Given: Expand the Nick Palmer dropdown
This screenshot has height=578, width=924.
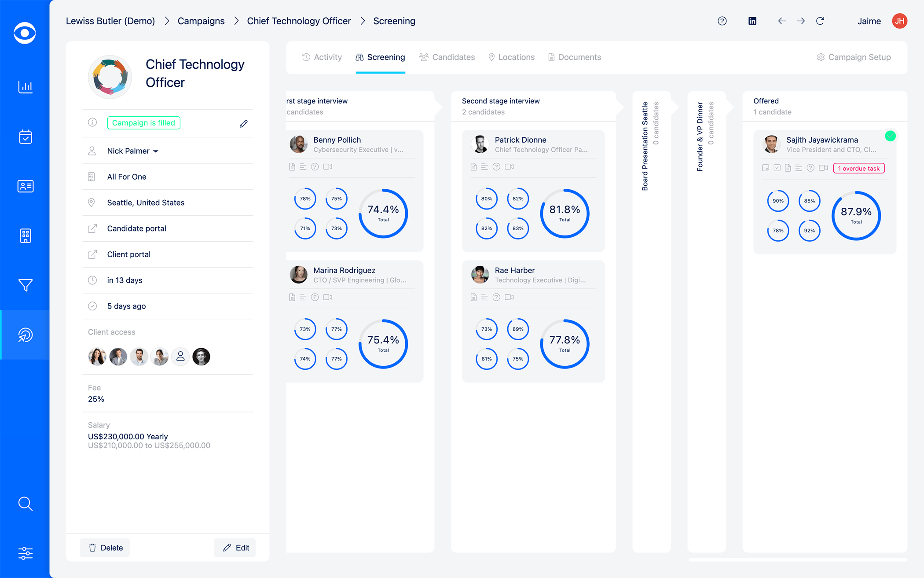Looking at the screenshot, I should coord(156,151).
